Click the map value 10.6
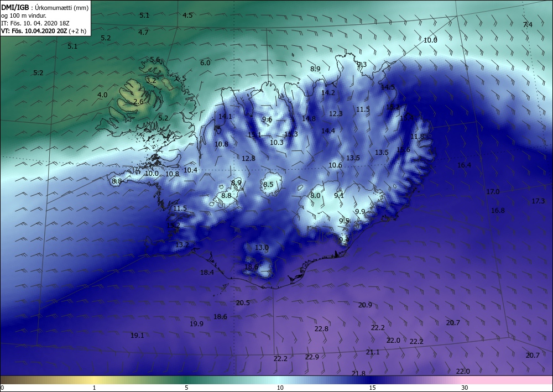 tap(336, 165)
